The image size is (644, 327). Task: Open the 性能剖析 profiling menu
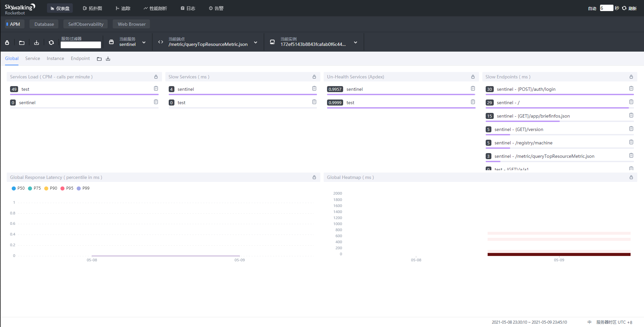[x=155, y=8]
